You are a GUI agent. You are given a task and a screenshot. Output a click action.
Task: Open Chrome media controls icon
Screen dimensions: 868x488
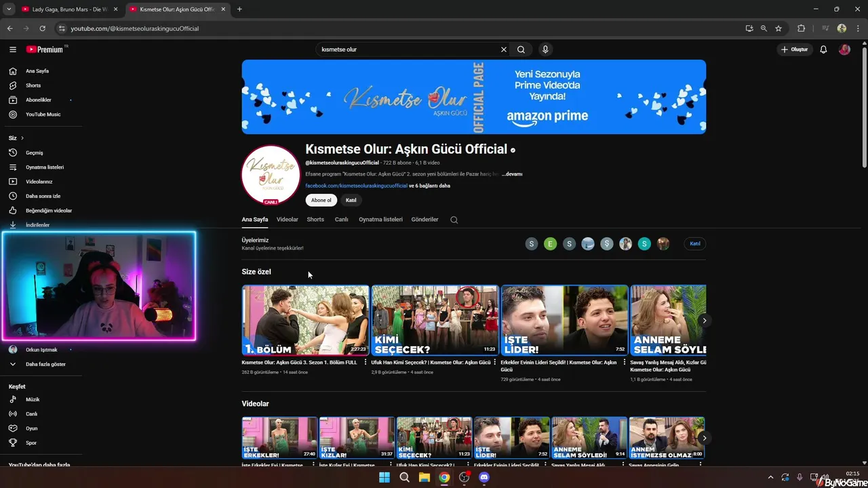[x=825, y=28]
